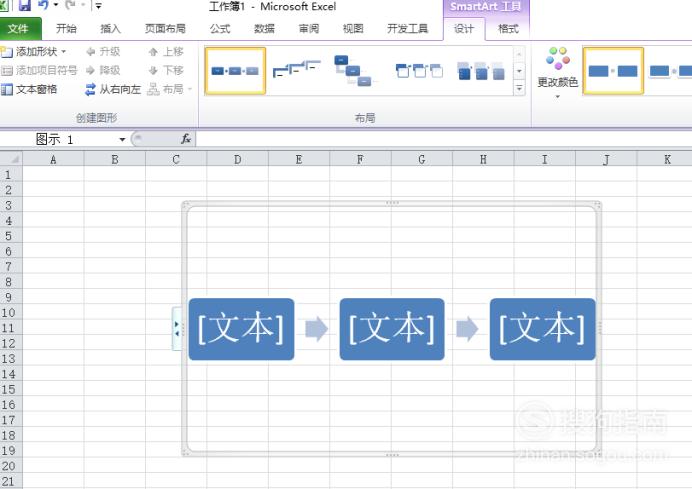Open the Customize Quick Access Toolbar dropdown
The height and width of the screenshot is (489, 692).
[98, 6]
